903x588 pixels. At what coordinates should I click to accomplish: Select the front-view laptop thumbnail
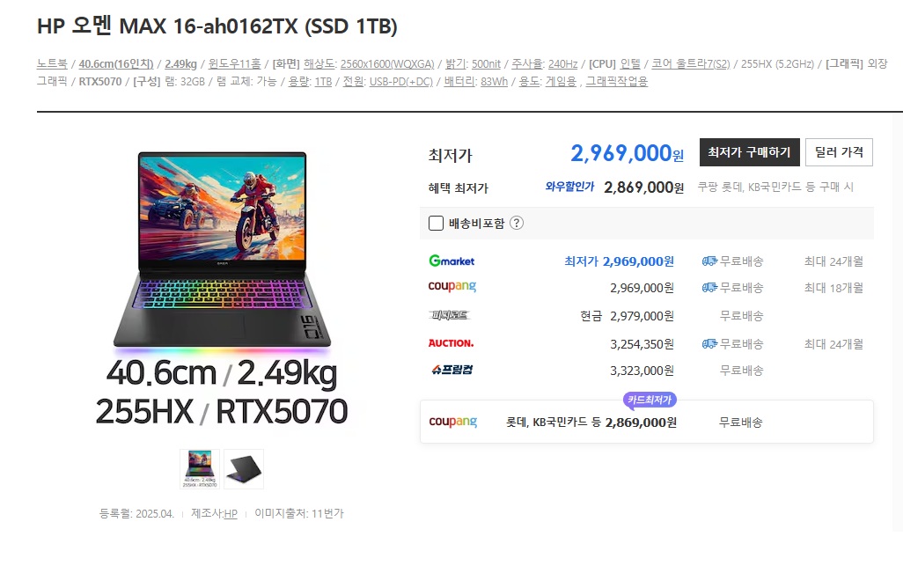(x=199, y=469)
